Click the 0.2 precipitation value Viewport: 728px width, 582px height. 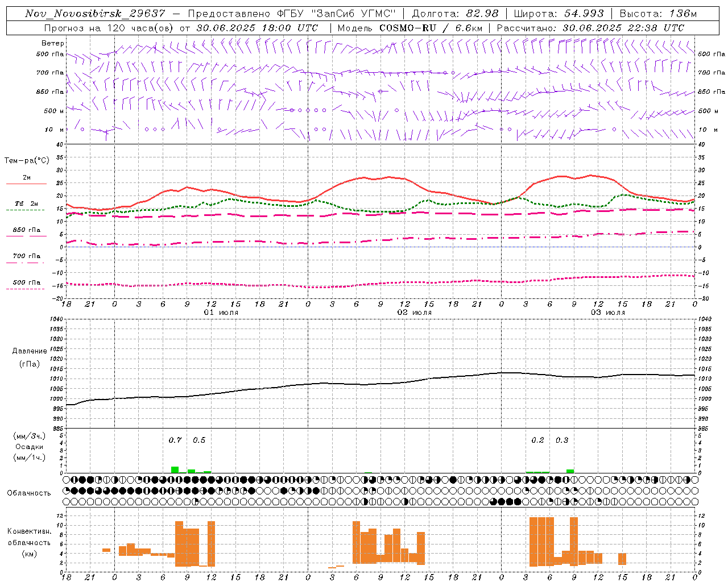[x=537, y=440]
